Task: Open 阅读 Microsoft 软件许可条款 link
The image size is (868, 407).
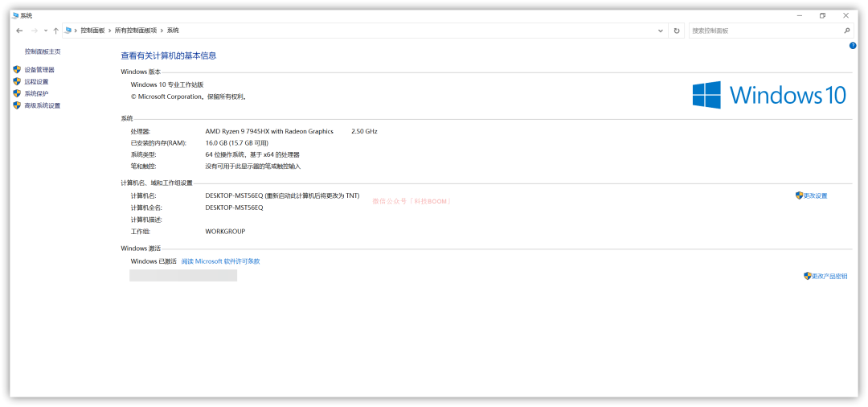Action: tap(220, 261)
